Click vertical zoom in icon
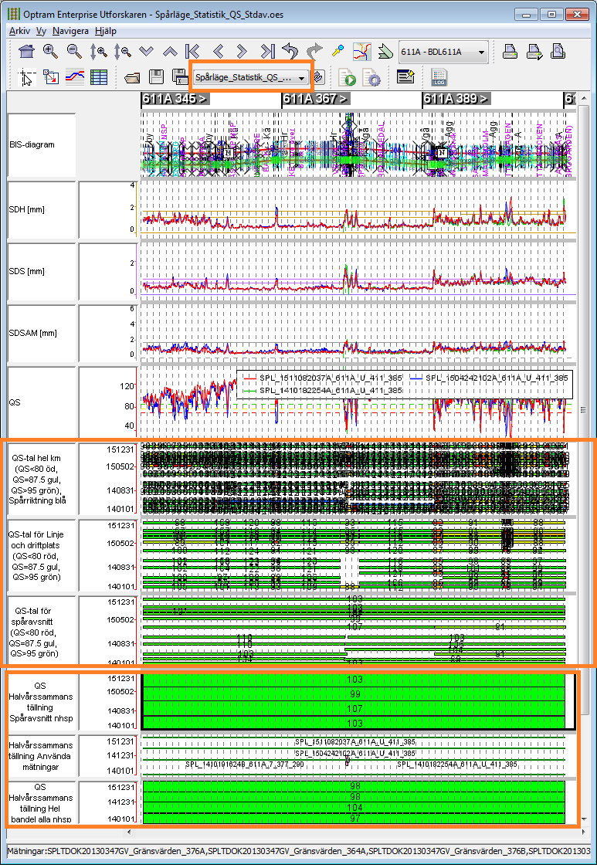 (99, 52)
